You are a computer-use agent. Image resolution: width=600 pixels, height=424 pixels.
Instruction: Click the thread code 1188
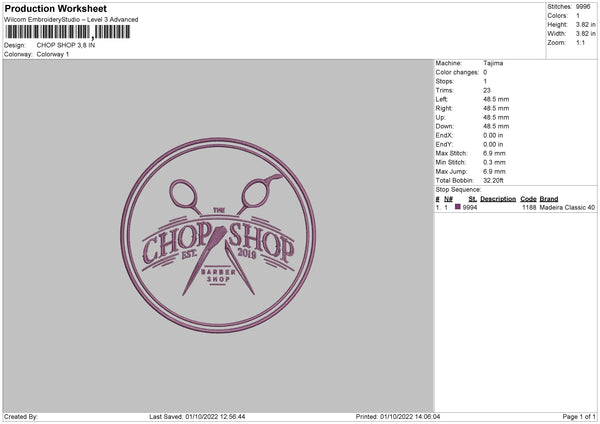529,207
